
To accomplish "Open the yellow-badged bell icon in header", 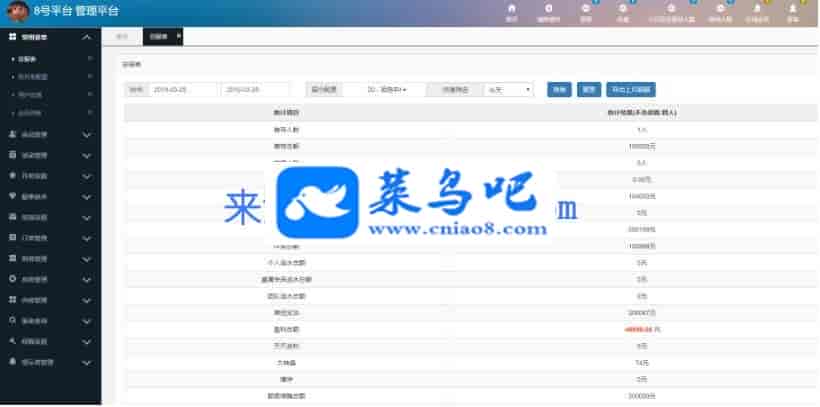I will click(757, 8).
